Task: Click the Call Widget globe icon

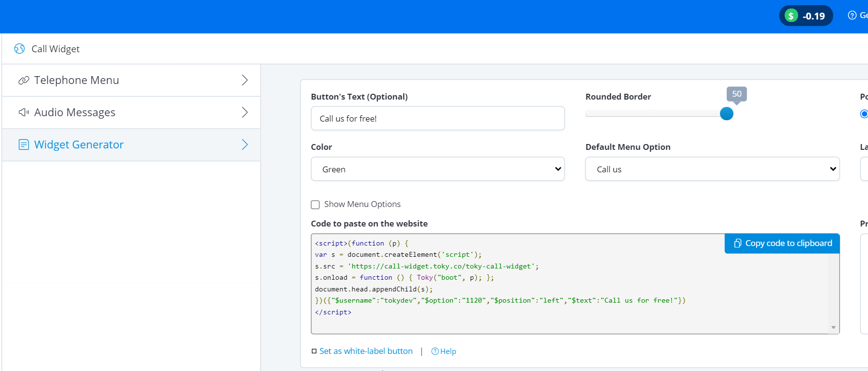Action: (x=20, y=49)
